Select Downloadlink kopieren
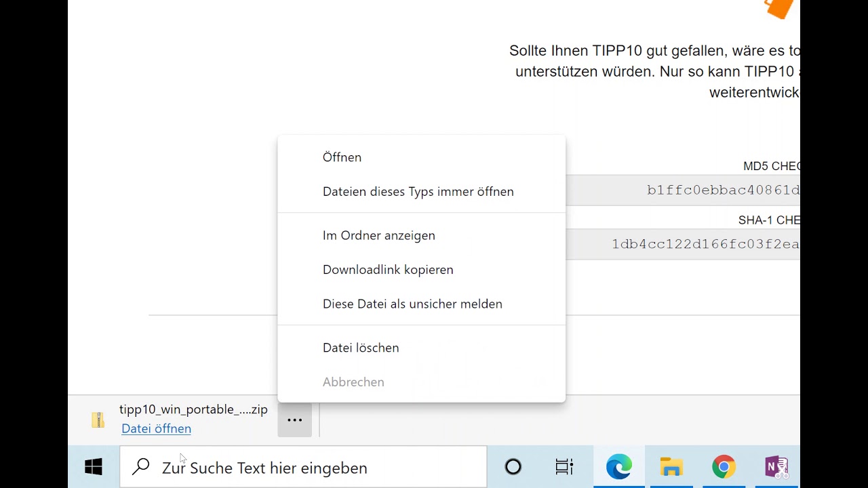This screenshot has height=488, width=868. 421,270
